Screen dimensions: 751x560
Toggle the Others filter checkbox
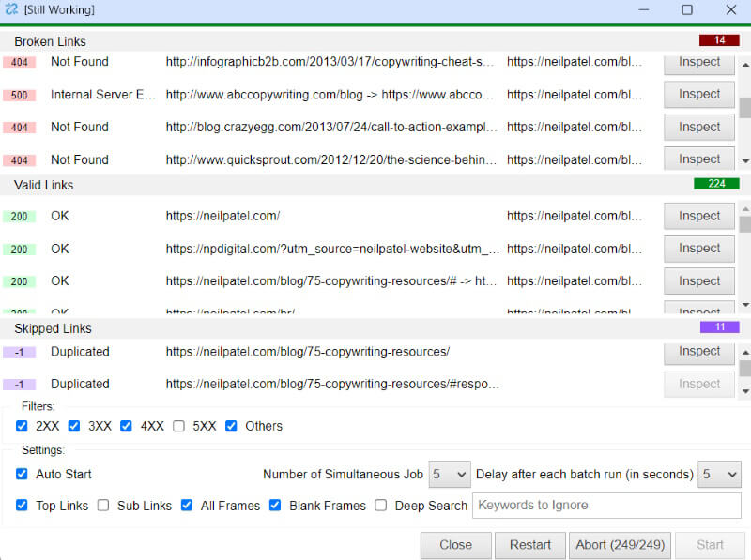231,426
